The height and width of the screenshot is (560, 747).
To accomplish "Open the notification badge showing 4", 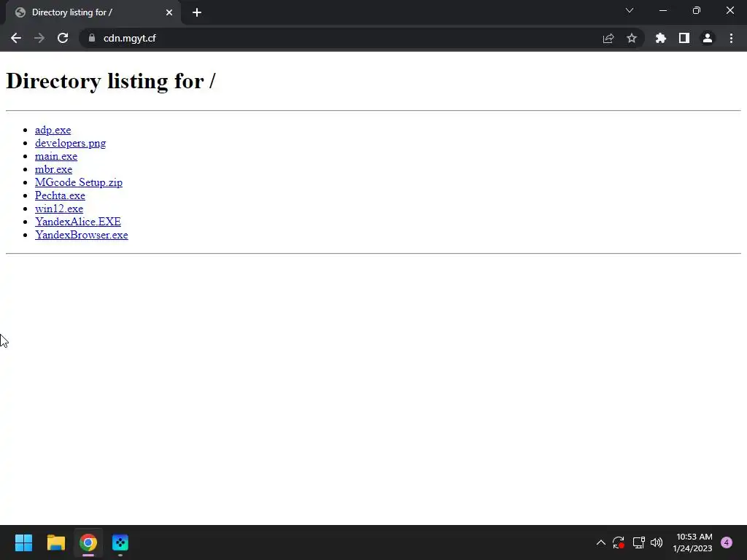I will pyautogui.click(x=727, y=542).
